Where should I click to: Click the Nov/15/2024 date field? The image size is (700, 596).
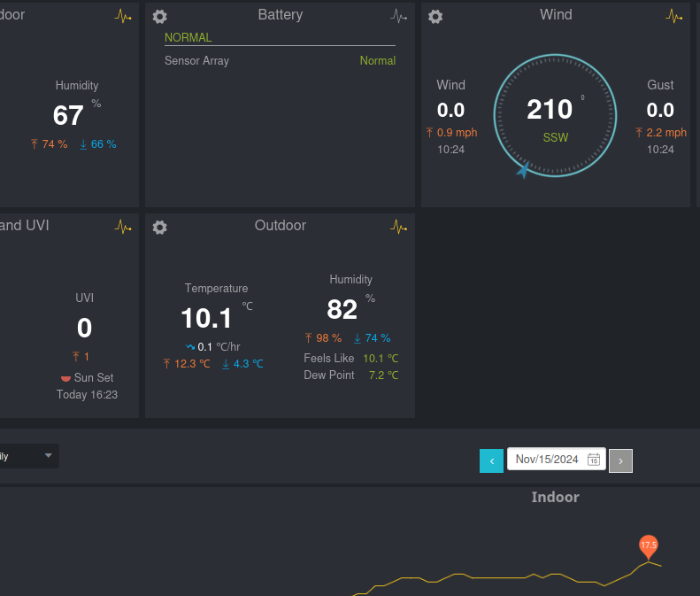click(557, 460)
